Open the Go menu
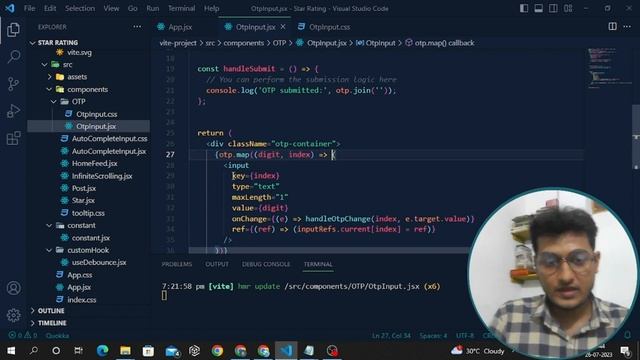The image size is (640, 360). [133, 8]
